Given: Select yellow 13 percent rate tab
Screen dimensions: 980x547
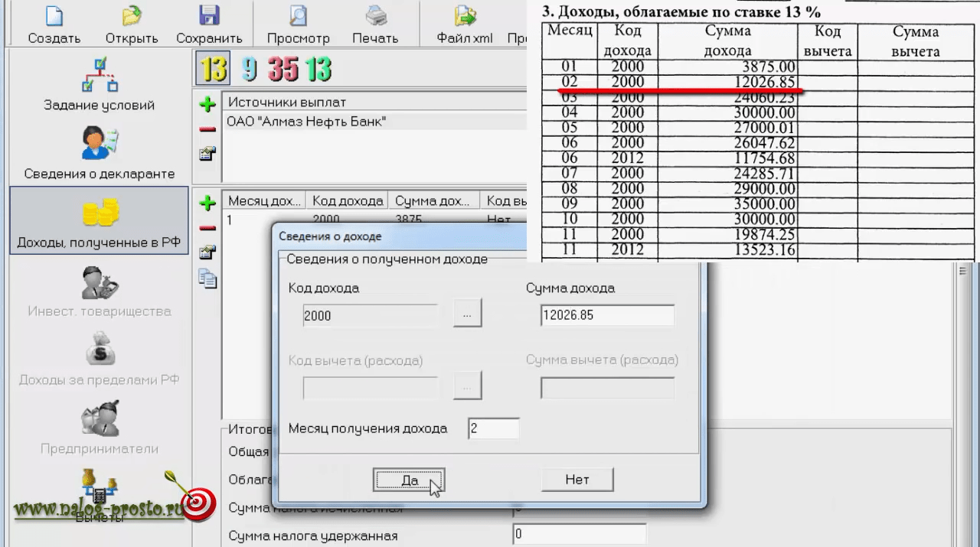Looking at the screenshot, I should click(x=212, y=70).
